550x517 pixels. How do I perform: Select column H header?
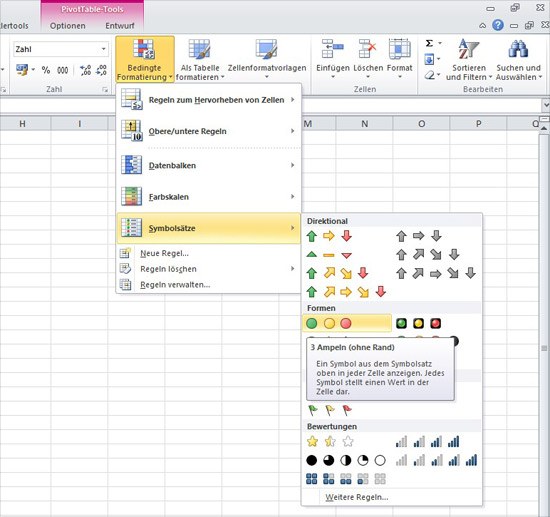[x=22, y=123]
